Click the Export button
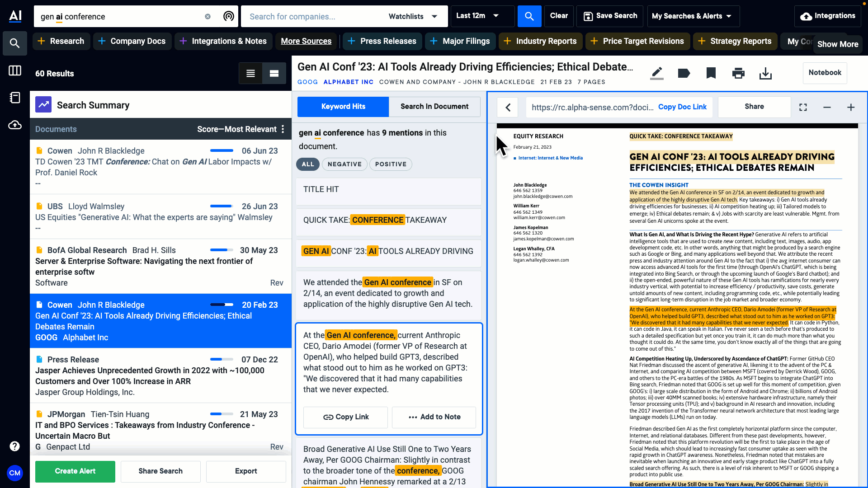Viewport: 868px width, 488px height. pos(246,471)
